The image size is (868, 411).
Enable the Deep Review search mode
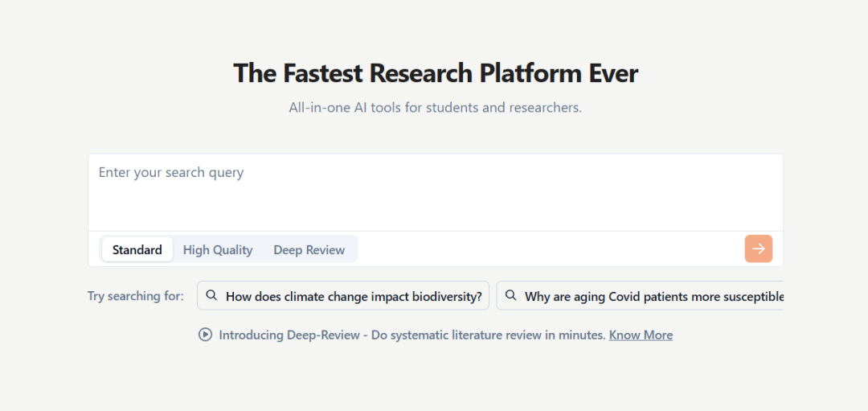point(309,249)
